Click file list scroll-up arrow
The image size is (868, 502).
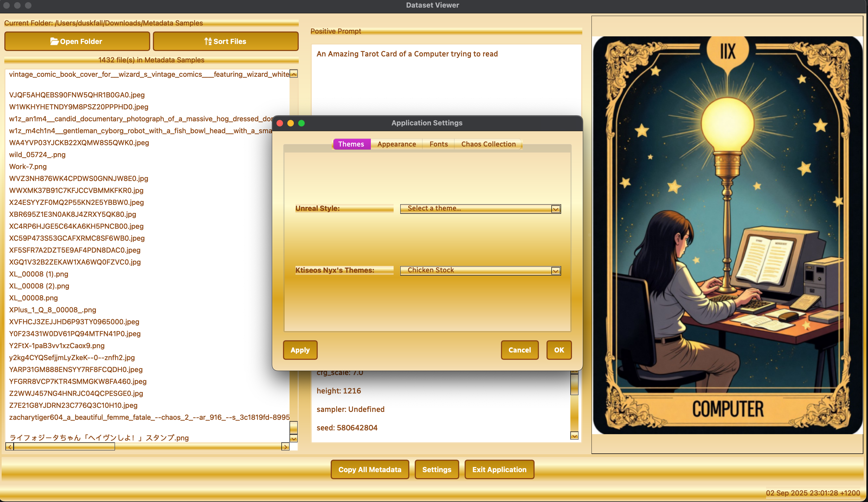(x=294, y=74)
